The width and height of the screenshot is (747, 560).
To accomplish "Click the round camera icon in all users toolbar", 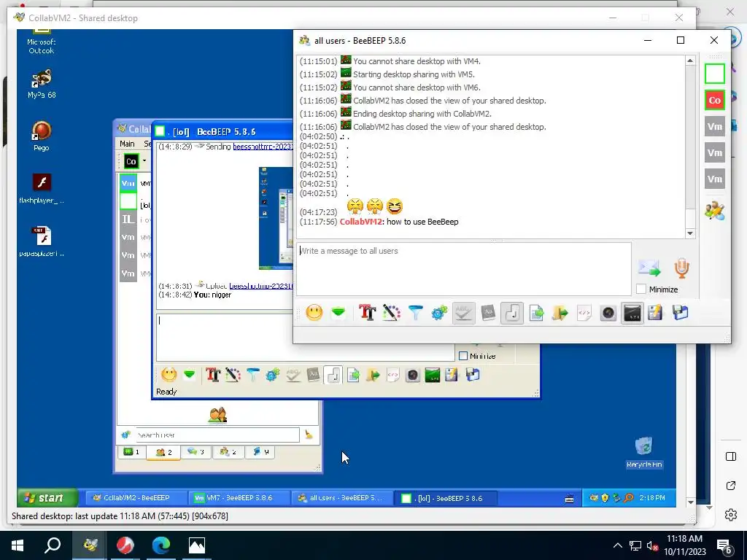I will click(608, 313).
